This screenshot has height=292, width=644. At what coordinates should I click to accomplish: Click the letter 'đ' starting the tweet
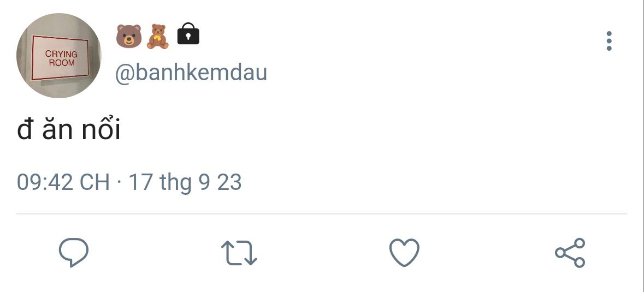tap(25, 129)
